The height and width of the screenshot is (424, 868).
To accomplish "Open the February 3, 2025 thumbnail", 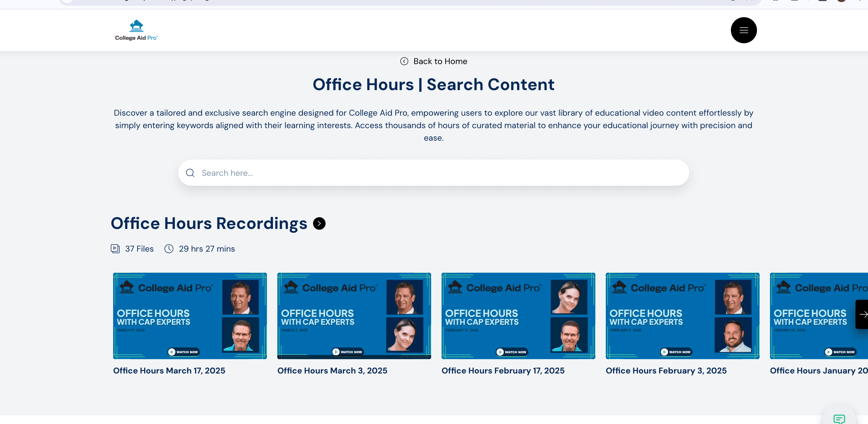I will [682, 316].
